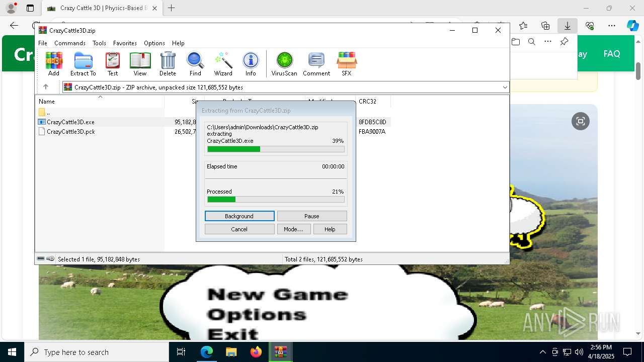Open Edge settings and more menu
The width and height of the screenshot is (644, 362).
tap(612, 26)
